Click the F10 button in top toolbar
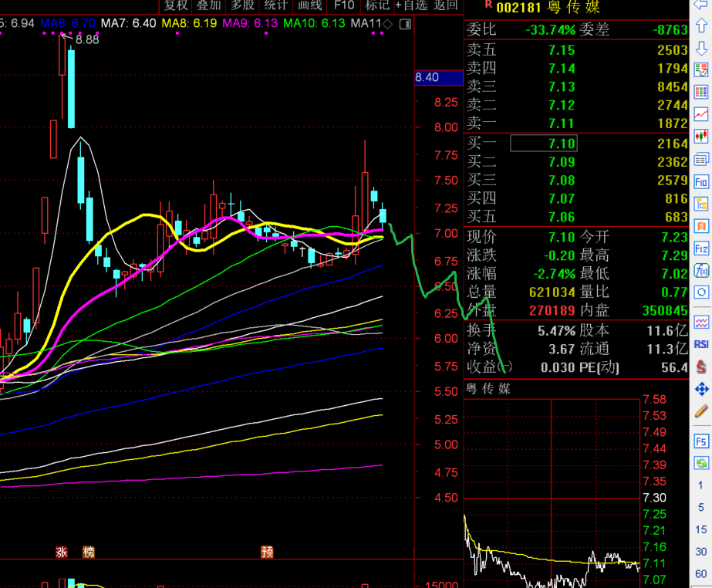 tap(344, 5)
